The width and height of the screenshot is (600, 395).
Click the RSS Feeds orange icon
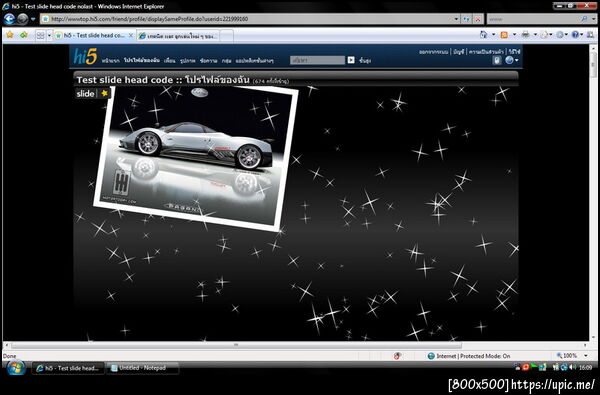point(504,35)
